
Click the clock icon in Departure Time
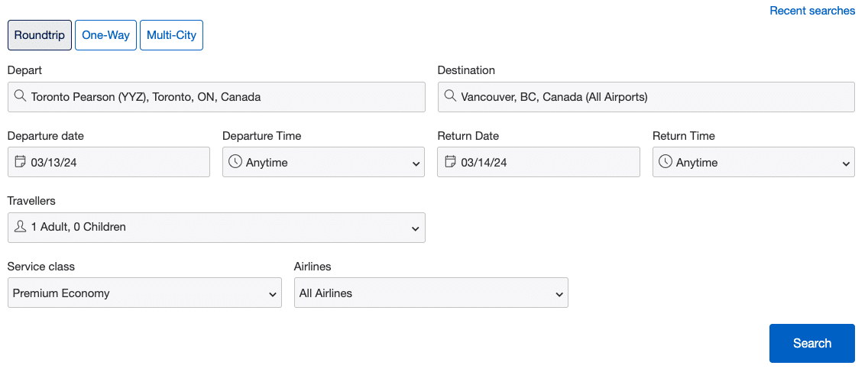pos(235,162)
